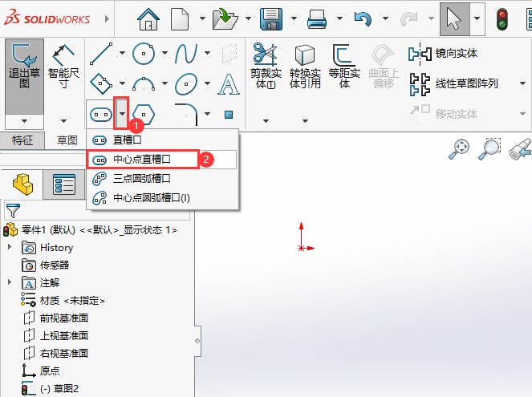Exit the sketch via 退出草图 button
The height and width of the screenshot is (397, 532).
24,76
